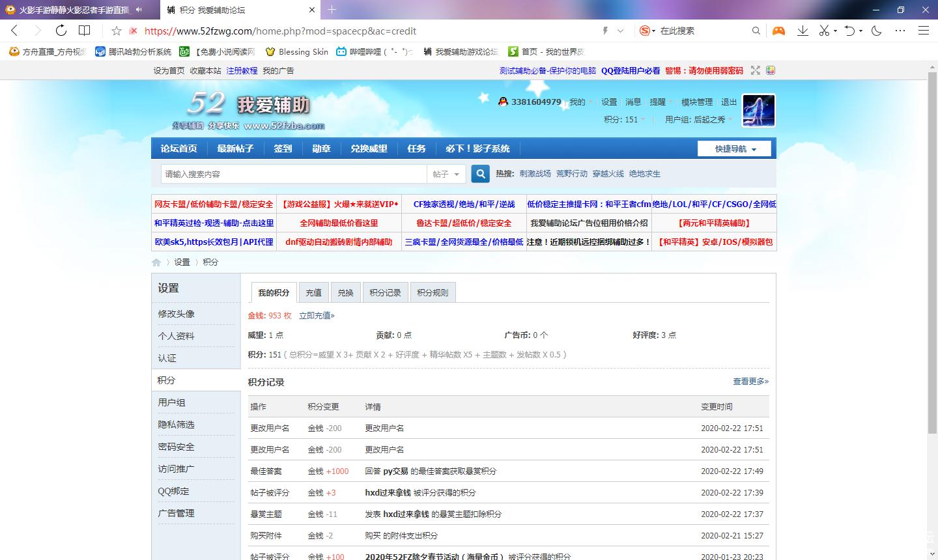Image resolution: width=938 pixels, height=560 pixels.
Task: Click the widescreen toggle icon
Action: (x=756, y=70)
